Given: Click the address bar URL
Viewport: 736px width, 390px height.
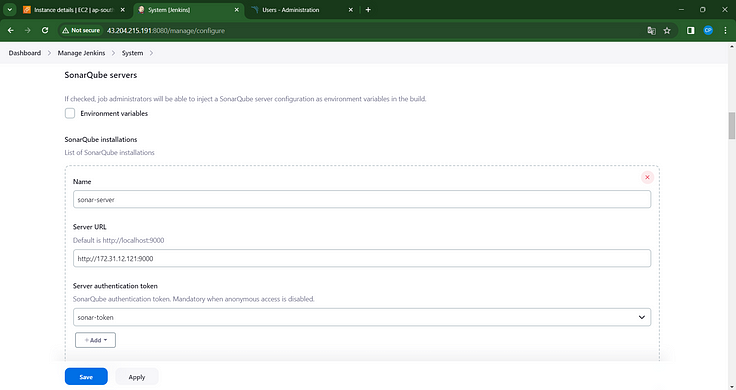Looking at the screenshot, I should [x=166, y=31].
